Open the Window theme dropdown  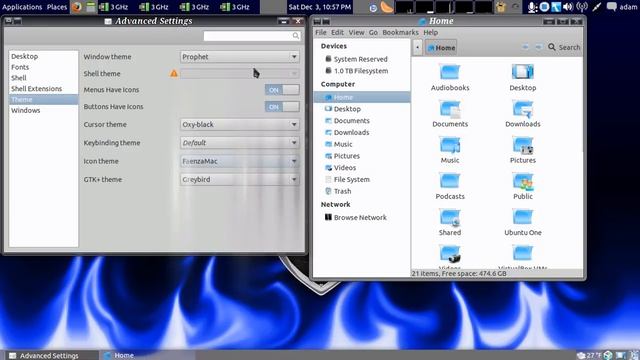click(x=240, y=57)
